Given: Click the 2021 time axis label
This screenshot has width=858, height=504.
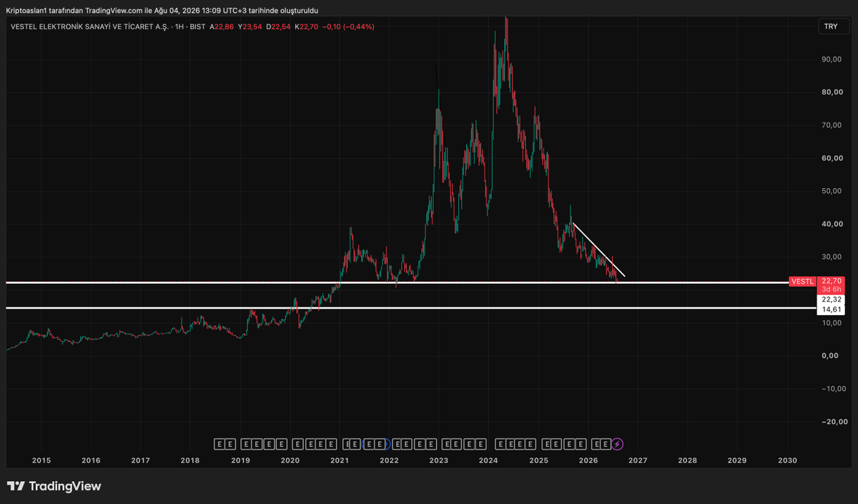Looking at the screenshot, I should coord(340,461).
